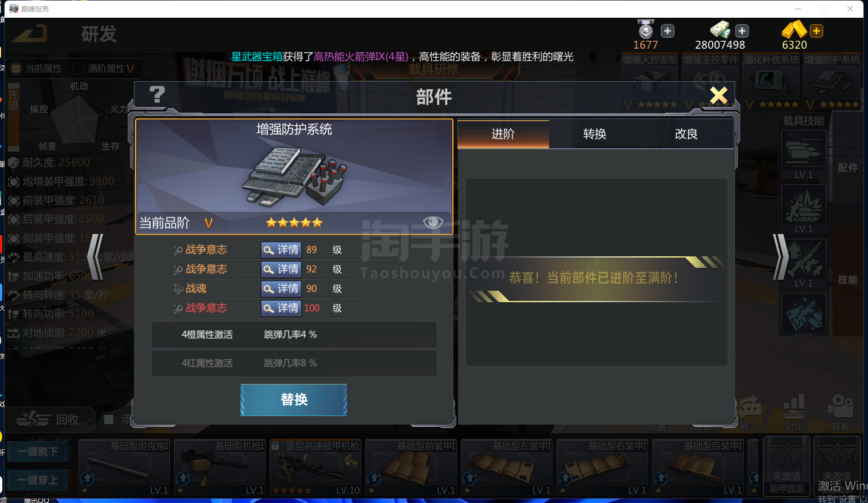Viewport: 868px width, 503px height.
Task: Toggle the eye visibility icon on component
Action: point(433,222)
